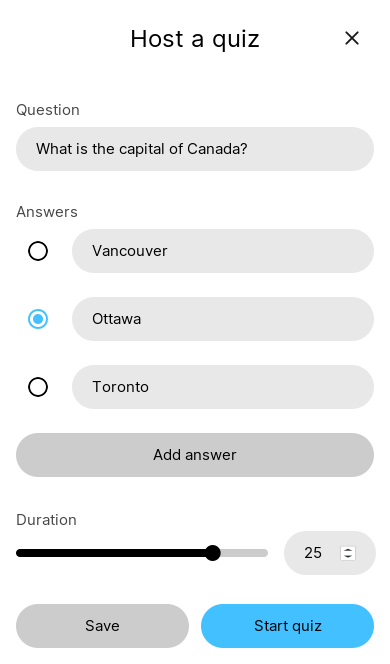Add another answer option
This screenshot has width=390, height=664.
[195, 455]
